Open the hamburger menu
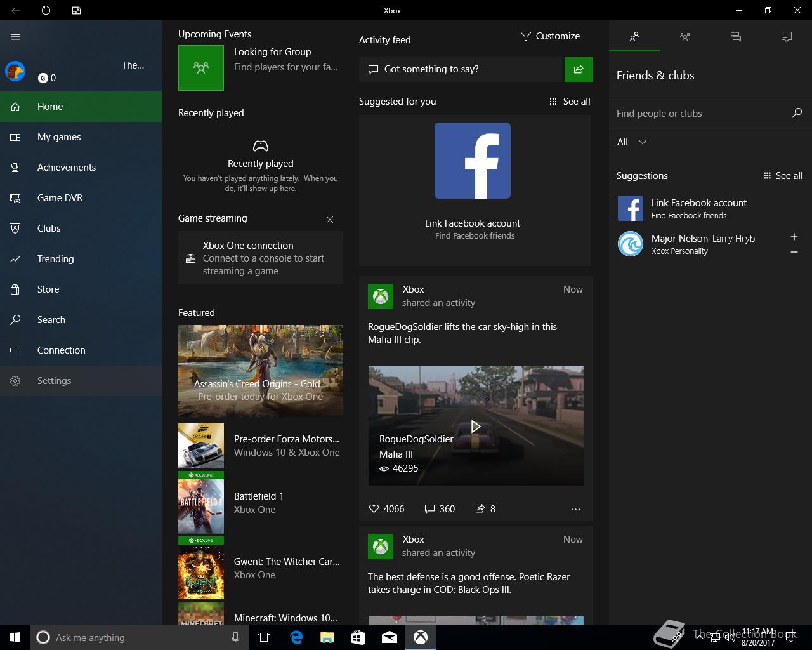The width and height of the screenshot is (812, 650). (x=15, y=37)
